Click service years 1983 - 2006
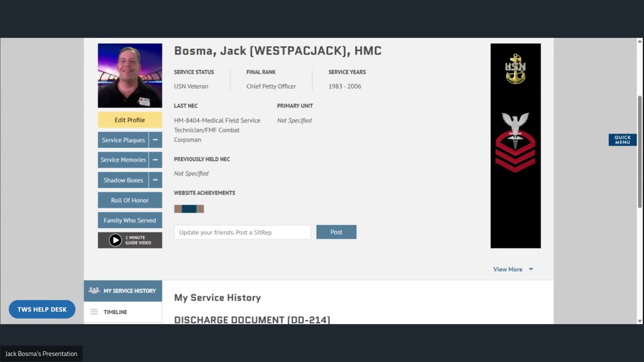The image size is (644, 362). pos(345,86)
